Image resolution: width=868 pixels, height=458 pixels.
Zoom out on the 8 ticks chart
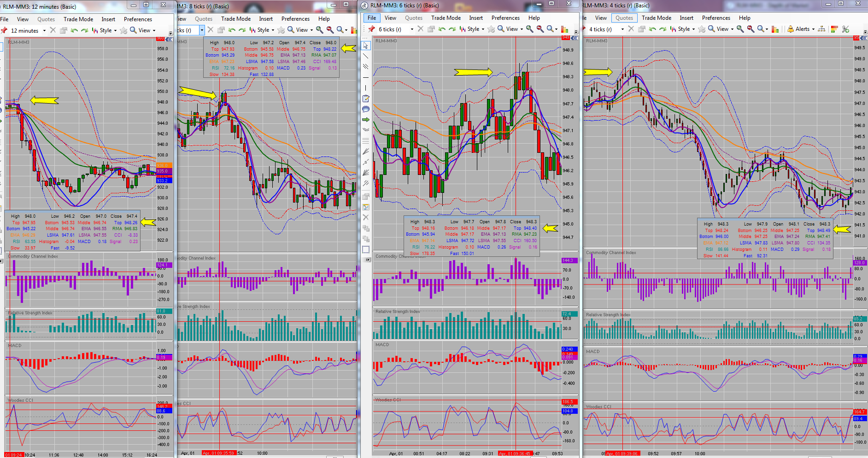(x=330, y=30)
